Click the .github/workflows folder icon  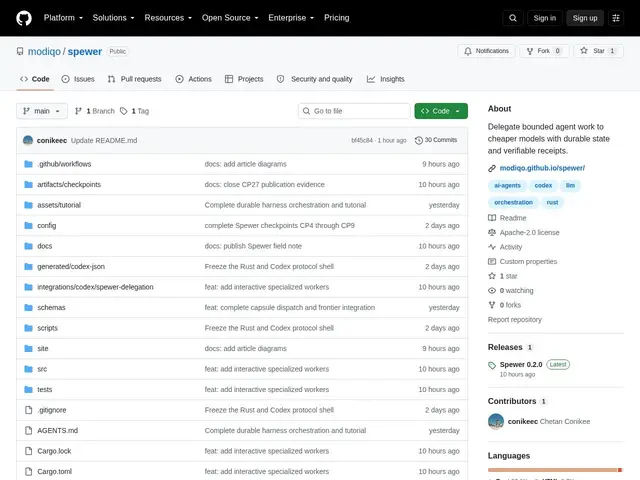pyautogui.click(x=28, y=164)
